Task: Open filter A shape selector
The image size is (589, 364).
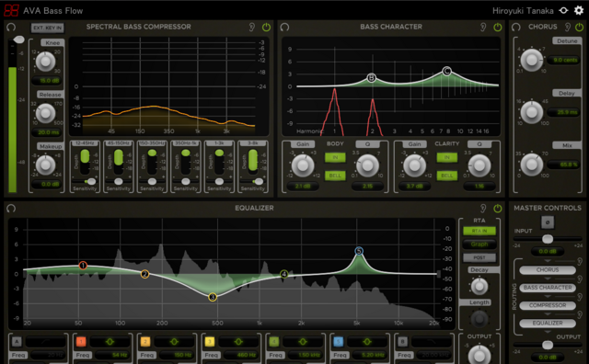Action: 46,342
